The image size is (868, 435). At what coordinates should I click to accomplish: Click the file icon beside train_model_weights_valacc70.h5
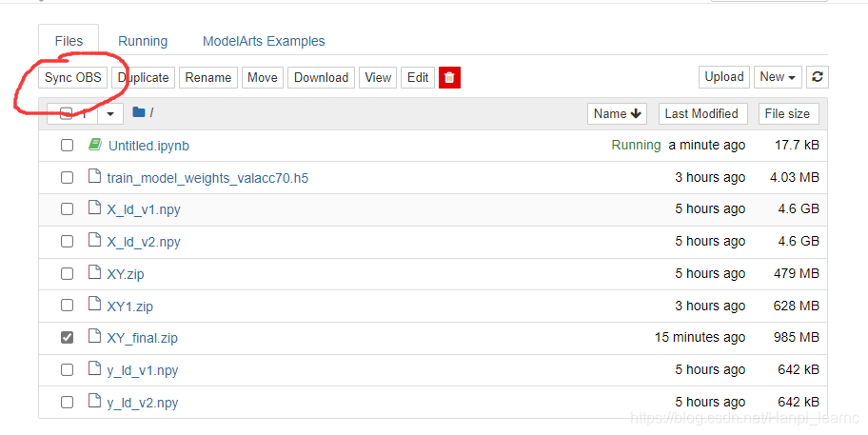(94, 176)
